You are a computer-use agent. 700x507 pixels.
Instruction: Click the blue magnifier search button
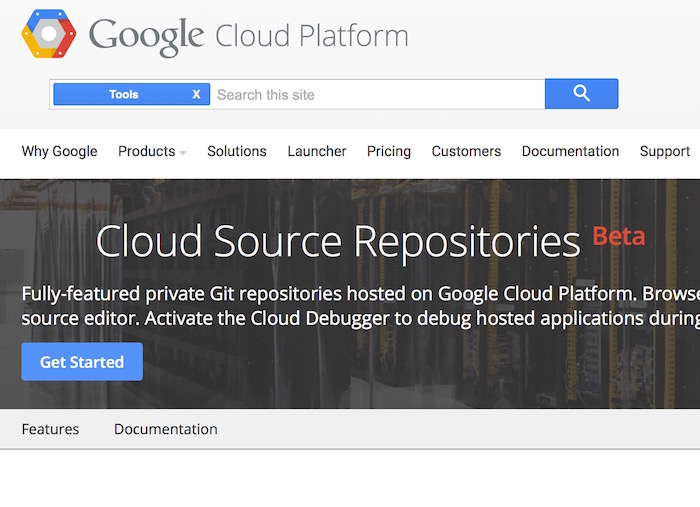tap(581, 94)
